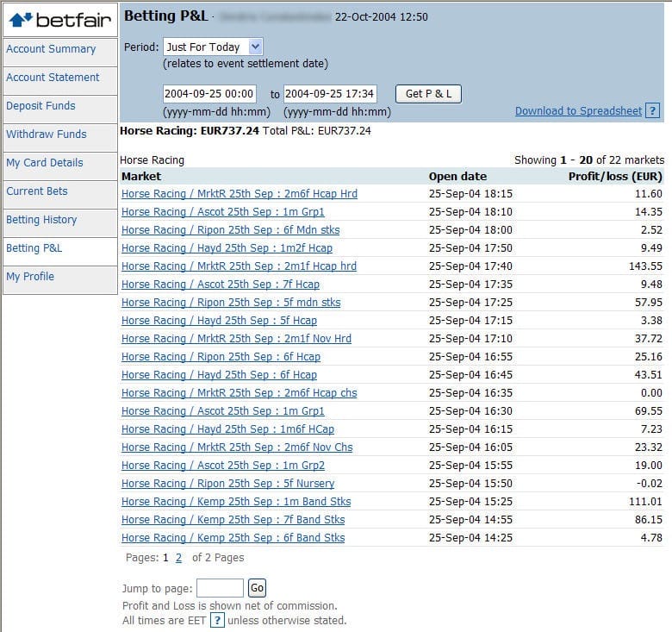This screenshot has height=632, width=672.
Task: Open Hayd 5f Hcap market
Action: 219,320
